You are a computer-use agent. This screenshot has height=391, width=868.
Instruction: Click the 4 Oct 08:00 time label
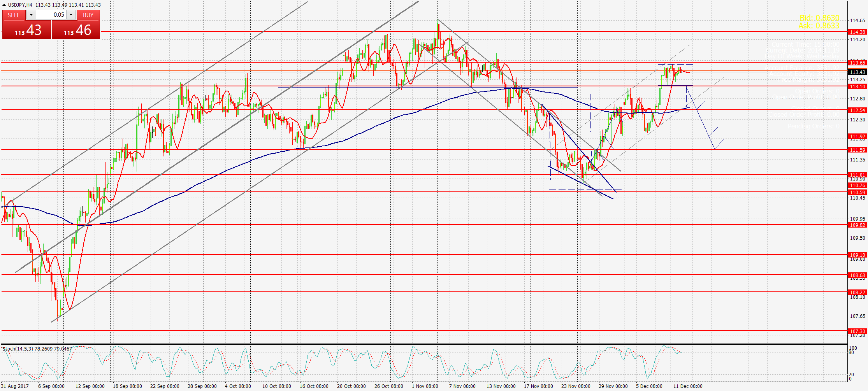coord(238,386)
